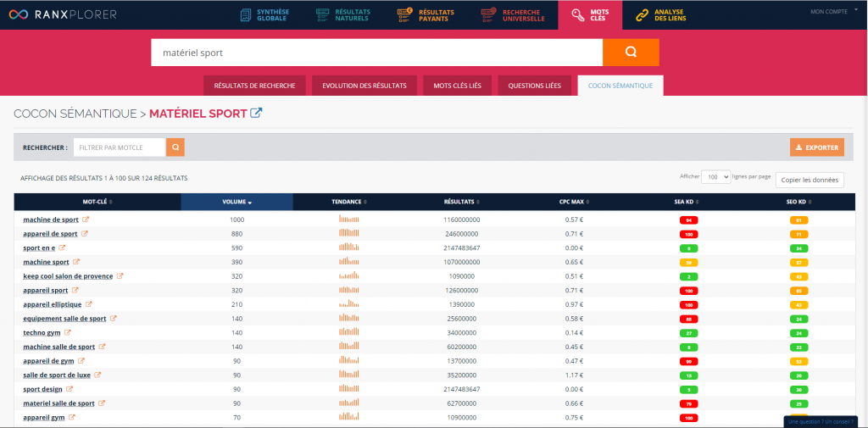Switch to Mots Clés Liés tab
Viewport: 868px width, 428px height.
point(457,86)
